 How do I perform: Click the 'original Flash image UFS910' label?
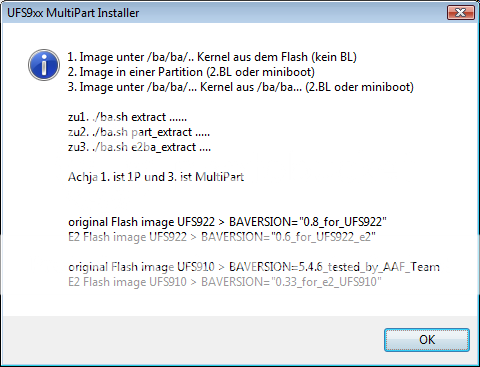coord(141,267)
